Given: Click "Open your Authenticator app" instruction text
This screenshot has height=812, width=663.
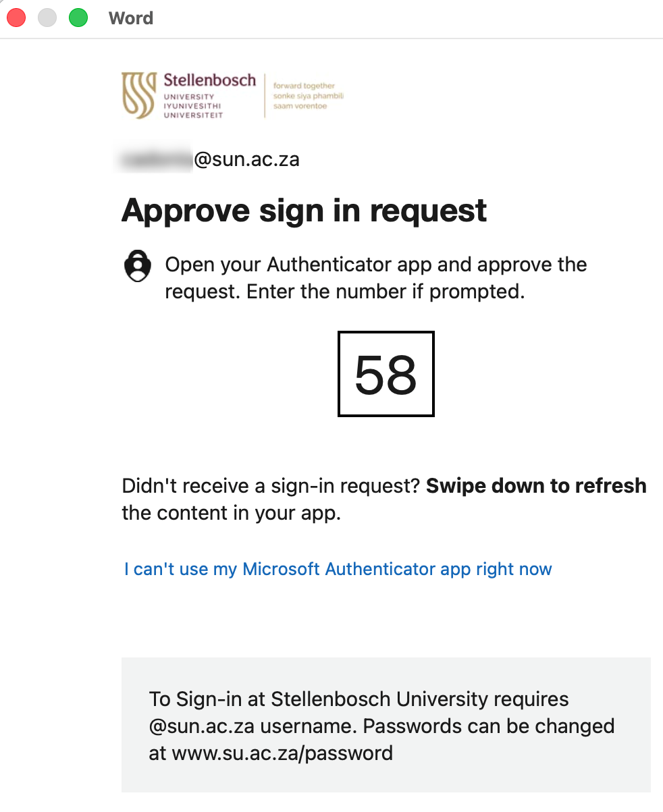Looking at the screenshot, I should [x=299, y=265].
